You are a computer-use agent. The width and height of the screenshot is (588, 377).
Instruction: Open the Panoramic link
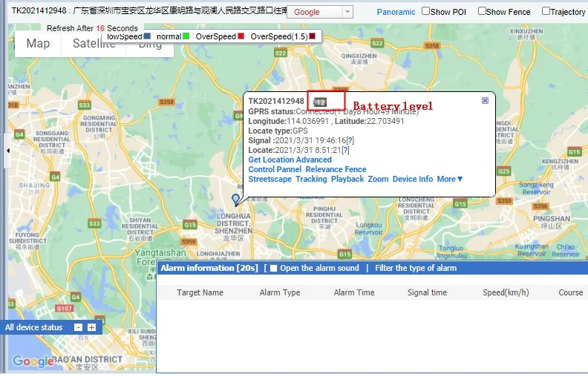pos(396,12)
